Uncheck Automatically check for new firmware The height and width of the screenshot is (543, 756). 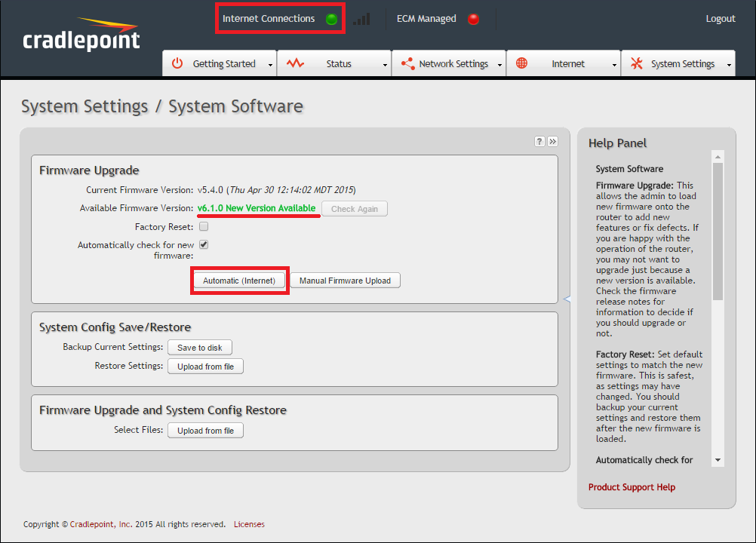coord(204,245)
